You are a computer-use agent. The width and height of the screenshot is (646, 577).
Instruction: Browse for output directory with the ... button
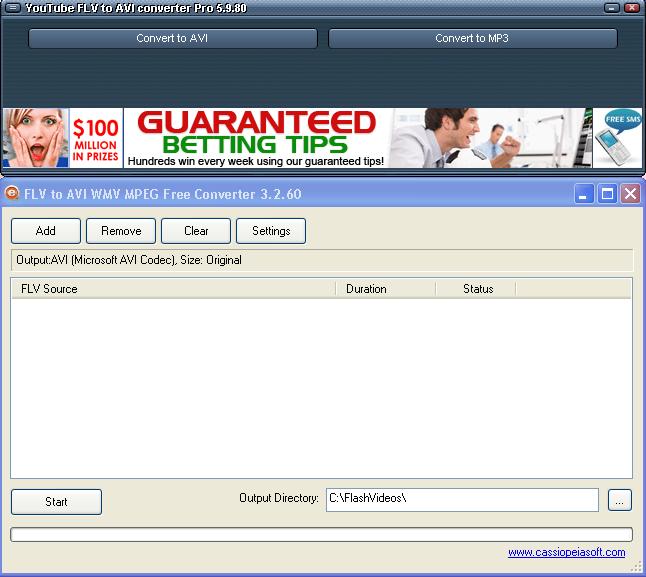[620, 500]
